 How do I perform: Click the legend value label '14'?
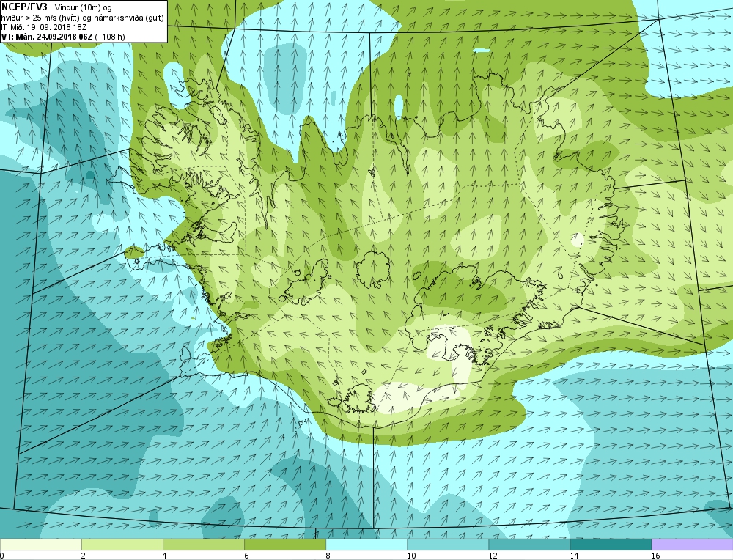[574, 556]
